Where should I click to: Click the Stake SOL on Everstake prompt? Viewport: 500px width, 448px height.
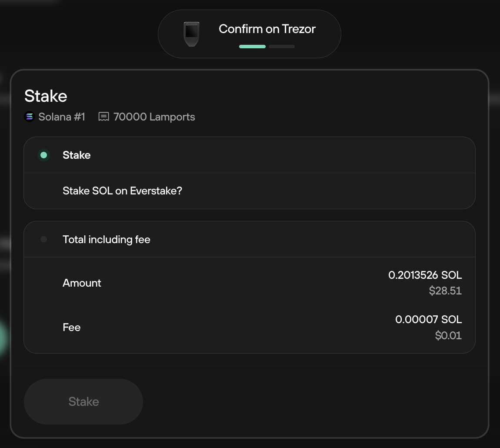click(123, 191)
